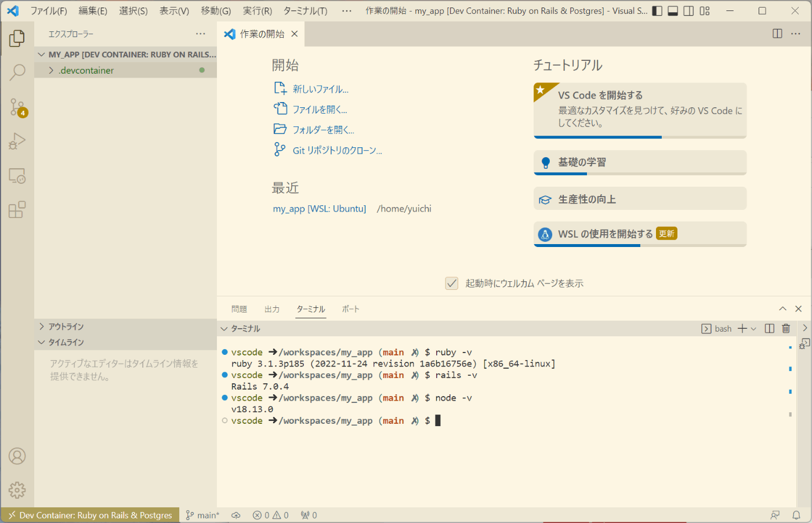Switch to the ポート panel tab

point(350,309)
